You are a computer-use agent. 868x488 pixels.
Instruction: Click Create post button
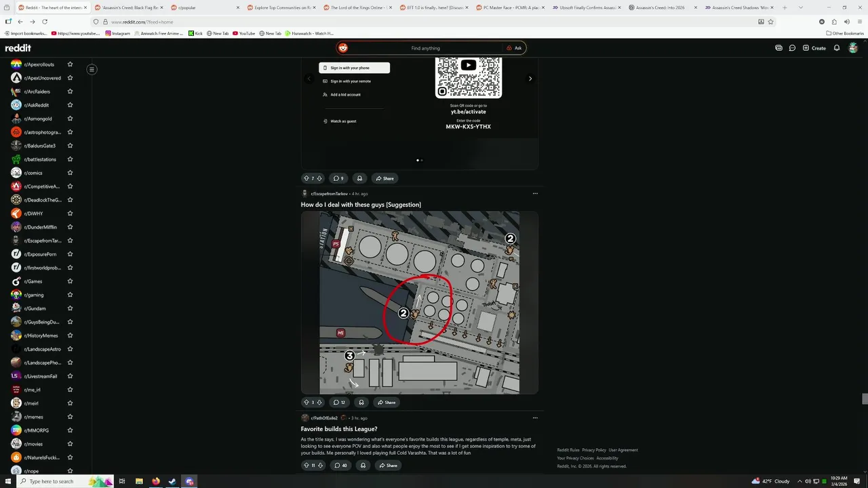[814, 48]
